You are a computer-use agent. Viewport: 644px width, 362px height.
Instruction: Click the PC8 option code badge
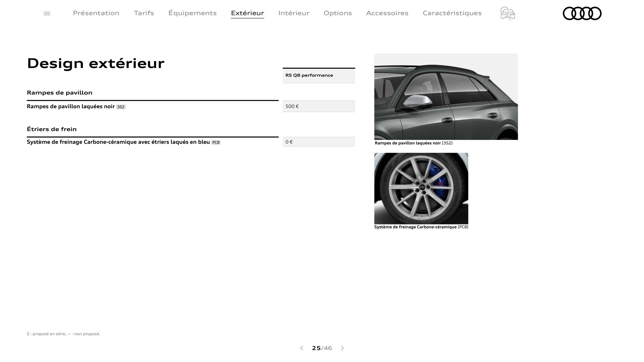(x=216, y=142)
